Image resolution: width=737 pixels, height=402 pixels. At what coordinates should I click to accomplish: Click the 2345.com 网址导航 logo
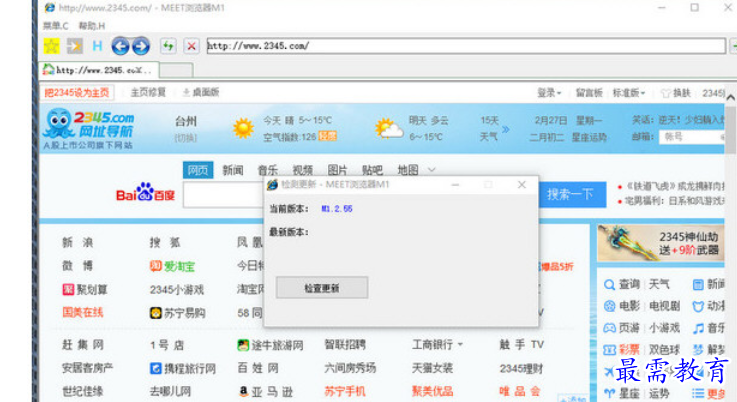(88, 129)
